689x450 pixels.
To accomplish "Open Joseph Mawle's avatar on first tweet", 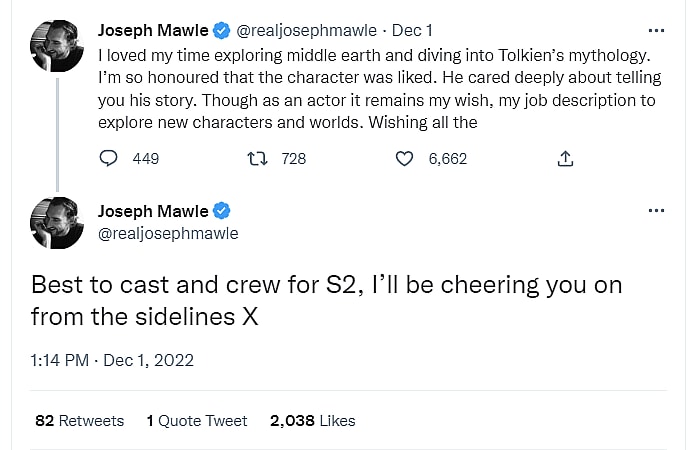I will (57, 45).
